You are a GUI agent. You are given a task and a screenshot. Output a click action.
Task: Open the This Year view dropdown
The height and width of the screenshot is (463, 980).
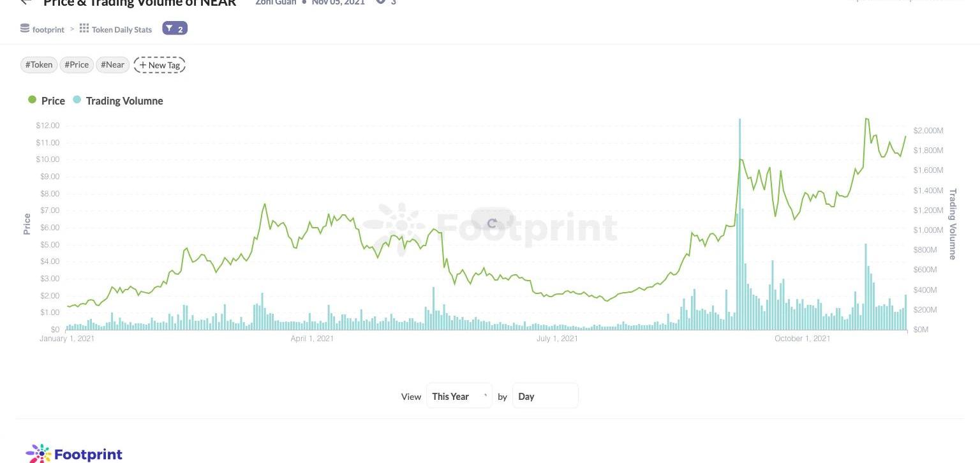pyautogui.click(x=459, y=396)
